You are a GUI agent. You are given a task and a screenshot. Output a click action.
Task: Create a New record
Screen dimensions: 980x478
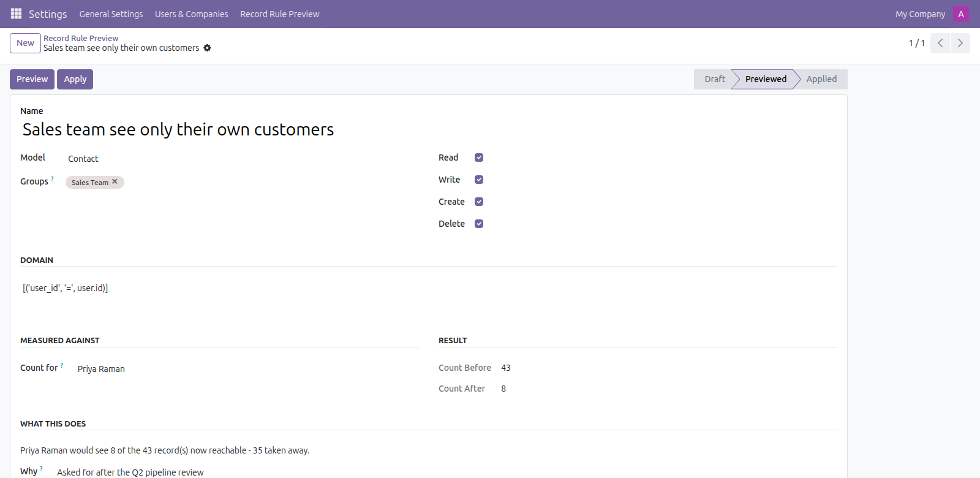(25, 43)
